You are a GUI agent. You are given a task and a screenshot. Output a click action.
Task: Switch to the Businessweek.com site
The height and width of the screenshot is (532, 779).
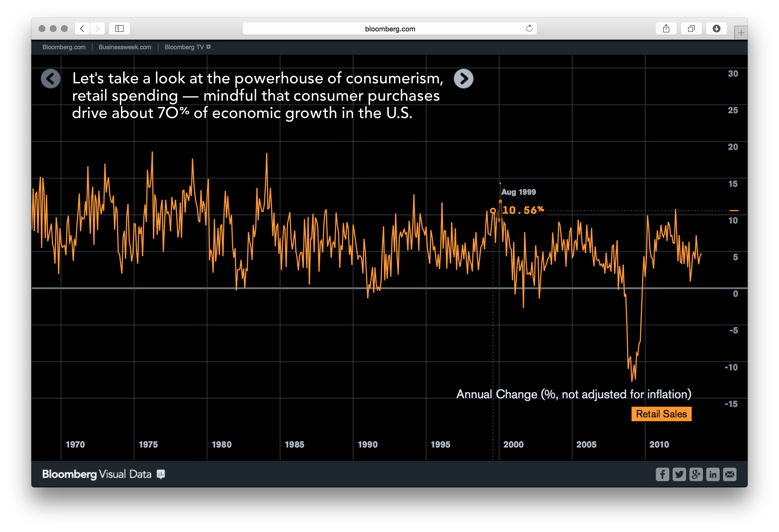click(124, 47)
